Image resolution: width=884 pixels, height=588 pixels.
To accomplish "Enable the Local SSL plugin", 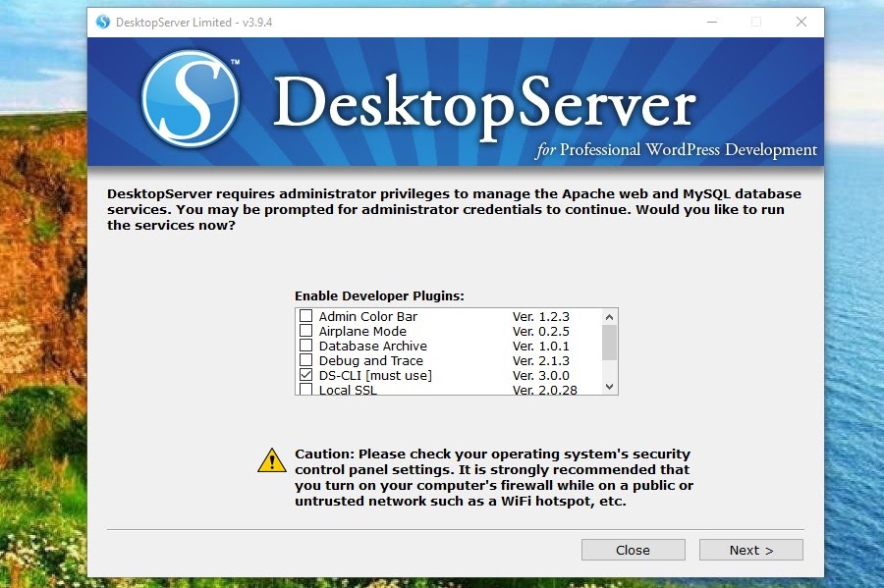I will pyautogui.click(x=305, y=390).
